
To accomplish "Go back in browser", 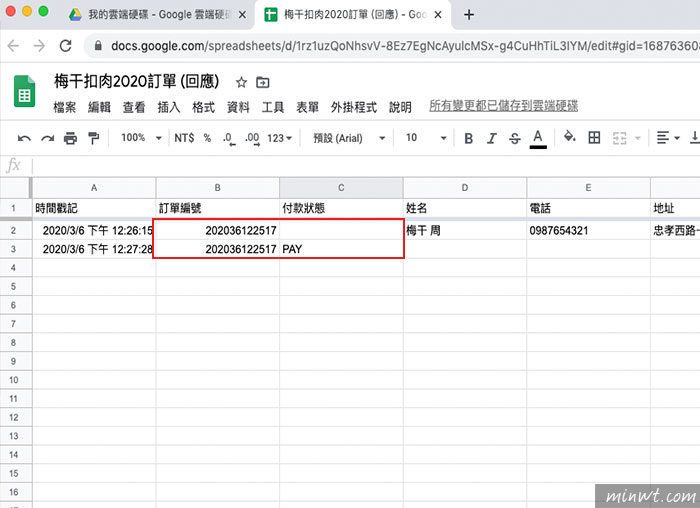I will point(13,46).
